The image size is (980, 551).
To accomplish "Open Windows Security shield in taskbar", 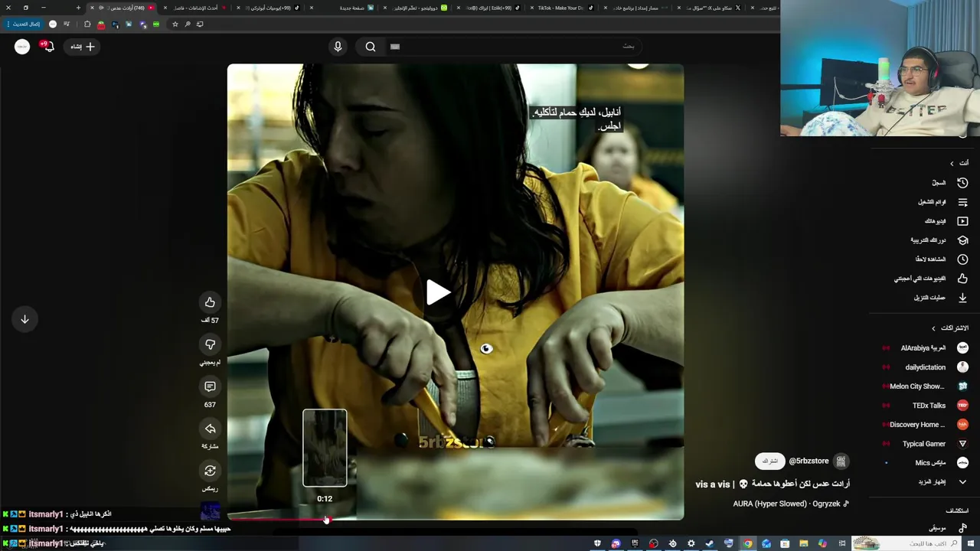I will click(x=597, y=543).
